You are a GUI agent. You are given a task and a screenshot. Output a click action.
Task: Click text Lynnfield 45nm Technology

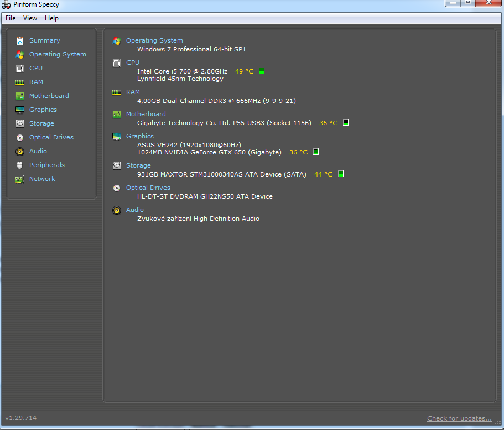(180, 79)
